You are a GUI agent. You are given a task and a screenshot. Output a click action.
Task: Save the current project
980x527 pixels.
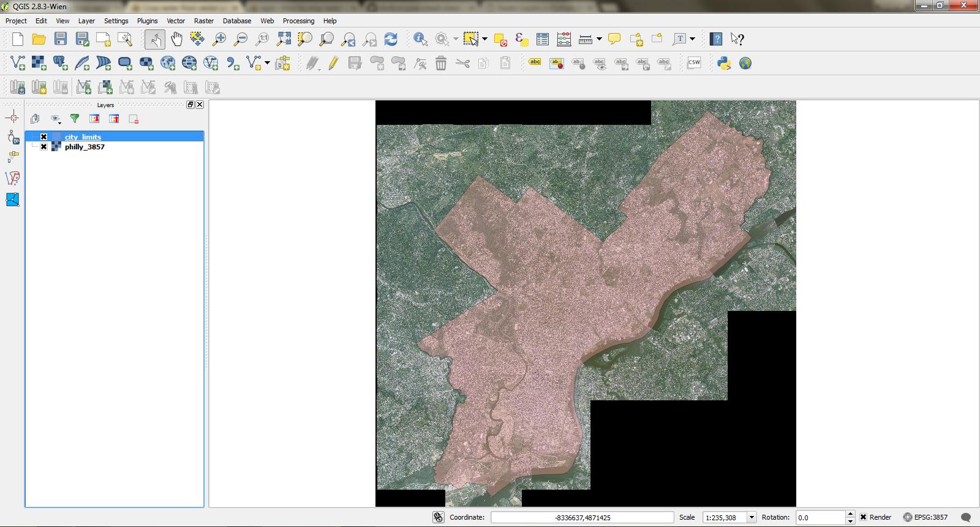coord(61,40)
